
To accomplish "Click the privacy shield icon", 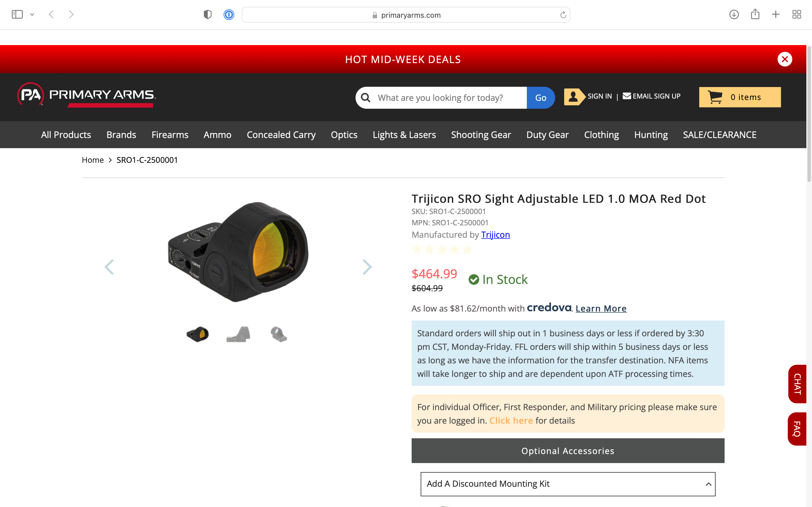I will [208, 15].
